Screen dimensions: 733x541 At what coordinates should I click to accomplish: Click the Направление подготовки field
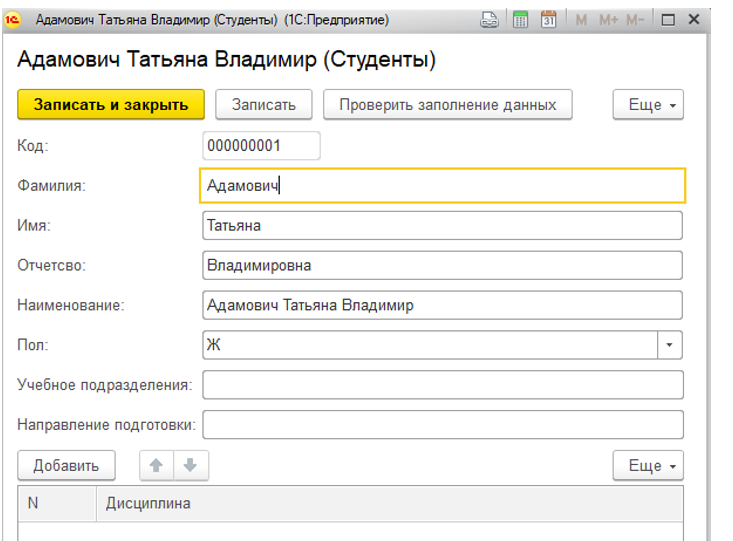442,424
